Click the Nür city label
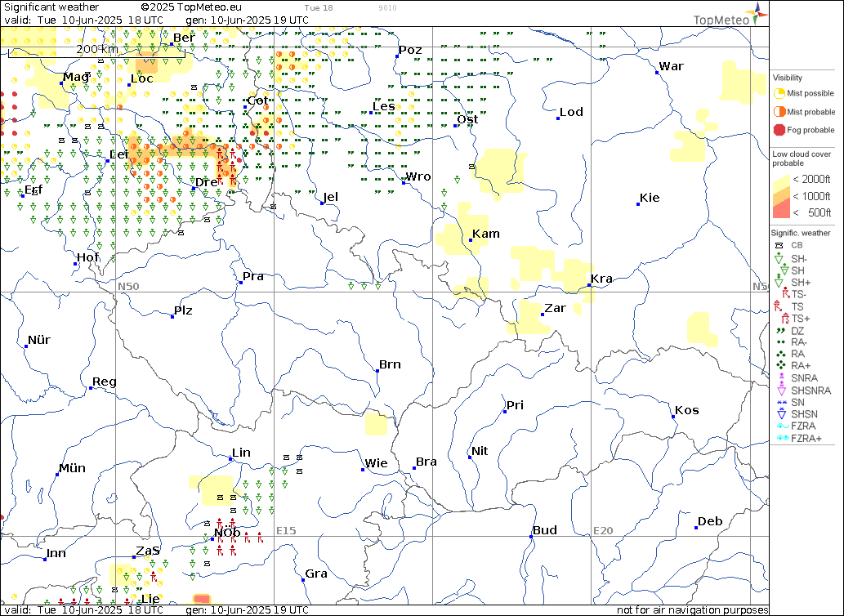This screenshot has height=616, width=844. [x=39, y=340]
